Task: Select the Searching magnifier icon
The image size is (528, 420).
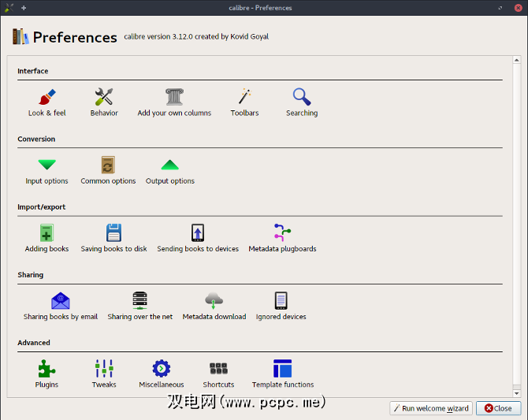Action: [x=302, y=98]
